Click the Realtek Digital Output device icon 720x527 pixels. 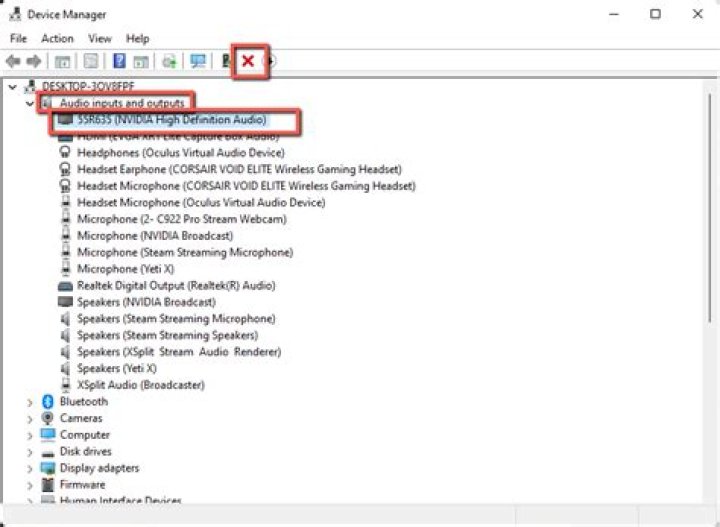66,286
